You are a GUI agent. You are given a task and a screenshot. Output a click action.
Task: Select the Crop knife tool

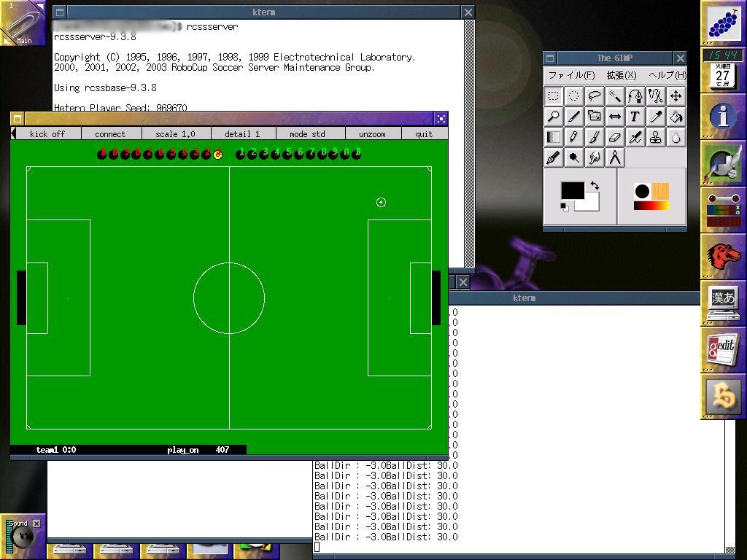click(573, 117)
